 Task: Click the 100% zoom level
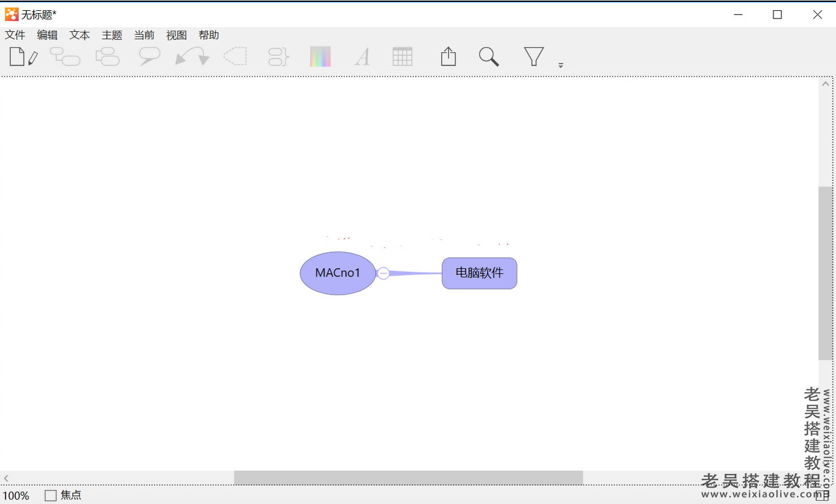[15, 496]
